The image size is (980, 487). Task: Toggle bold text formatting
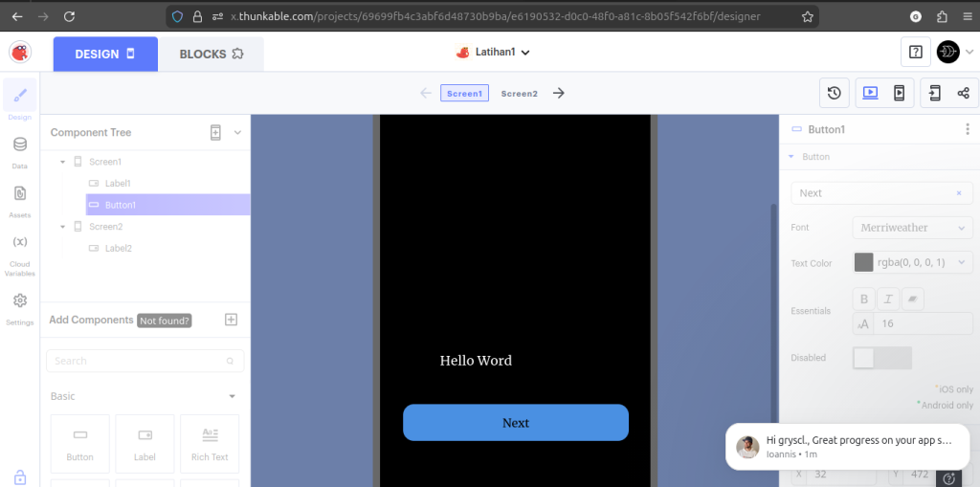pyautogui.click(x=864, y=299)
